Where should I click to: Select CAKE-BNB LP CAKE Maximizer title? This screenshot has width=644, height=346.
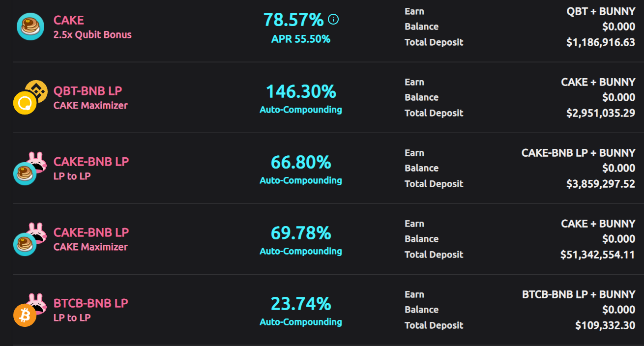91,239
